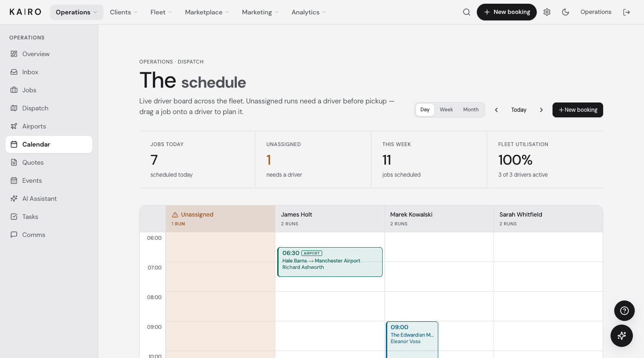The height and width of the screenshot is (358, 644).
Task: Click the Comms chat icon in sidebar
Action: (x=14, y=235)
